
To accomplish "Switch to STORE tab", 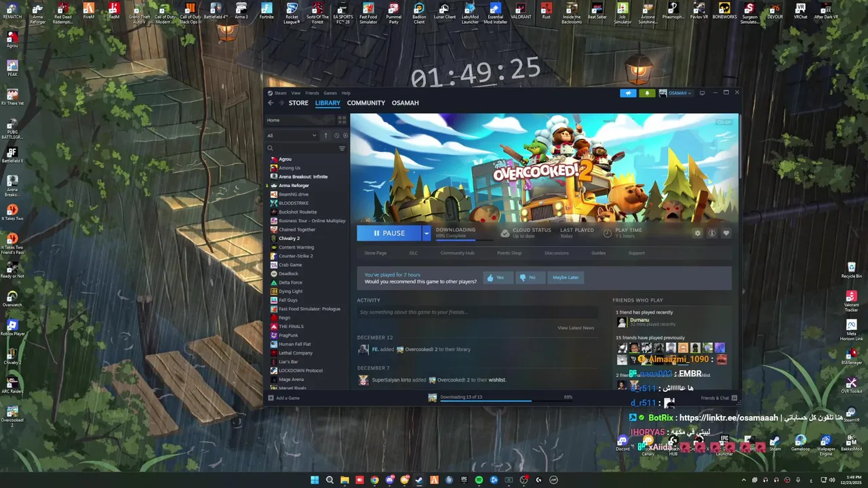I will tap(298, 103).
